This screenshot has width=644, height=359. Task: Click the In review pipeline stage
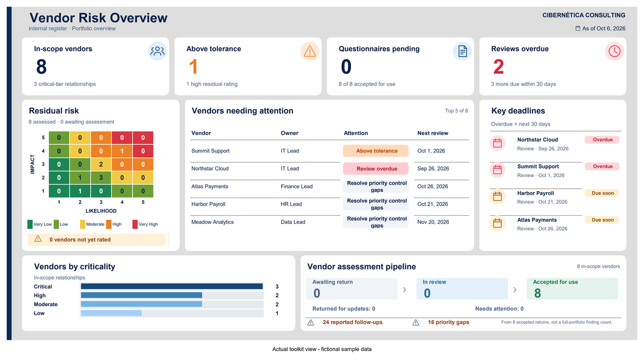(463, 289)
